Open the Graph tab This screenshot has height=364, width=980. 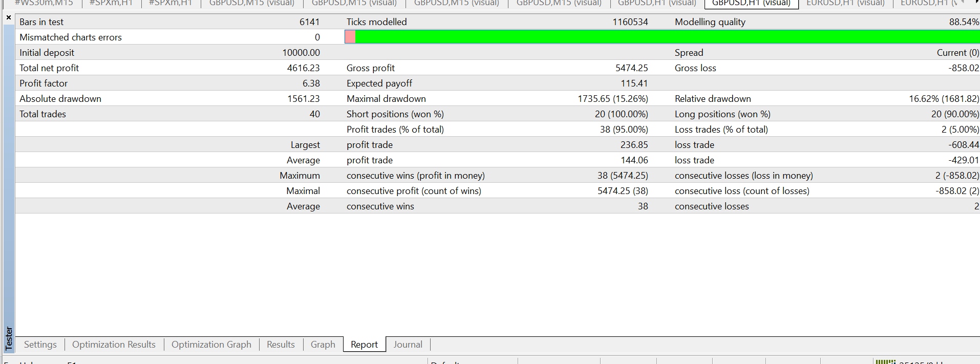pos(323,345)
